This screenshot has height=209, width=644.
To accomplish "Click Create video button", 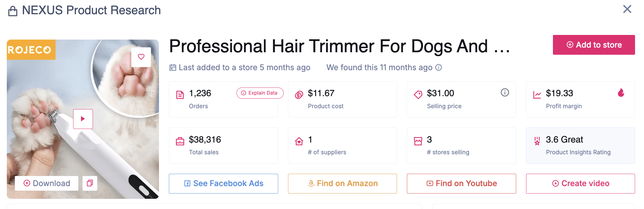I will (580, 184).
